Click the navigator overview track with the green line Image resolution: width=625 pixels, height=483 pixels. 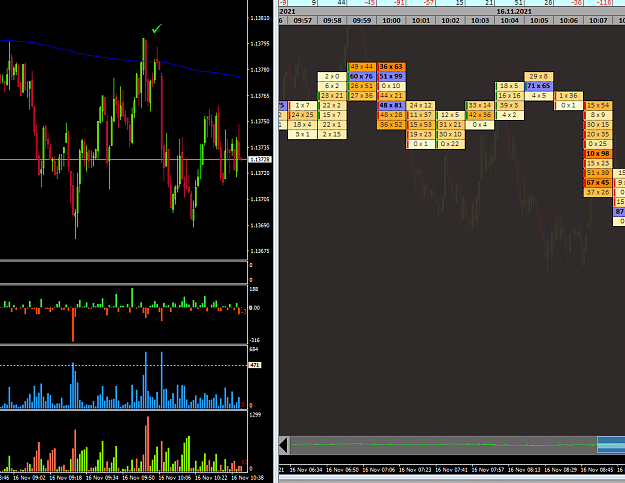443,445
